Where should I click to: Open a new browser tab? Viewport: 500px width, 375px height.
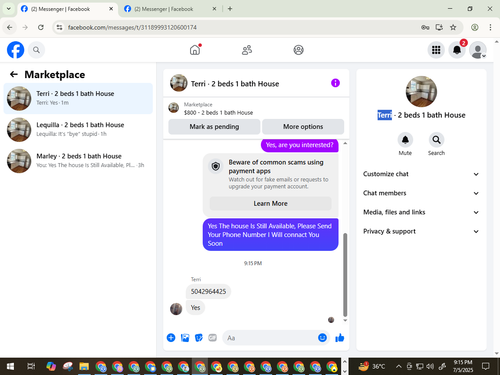click(230, 9)
